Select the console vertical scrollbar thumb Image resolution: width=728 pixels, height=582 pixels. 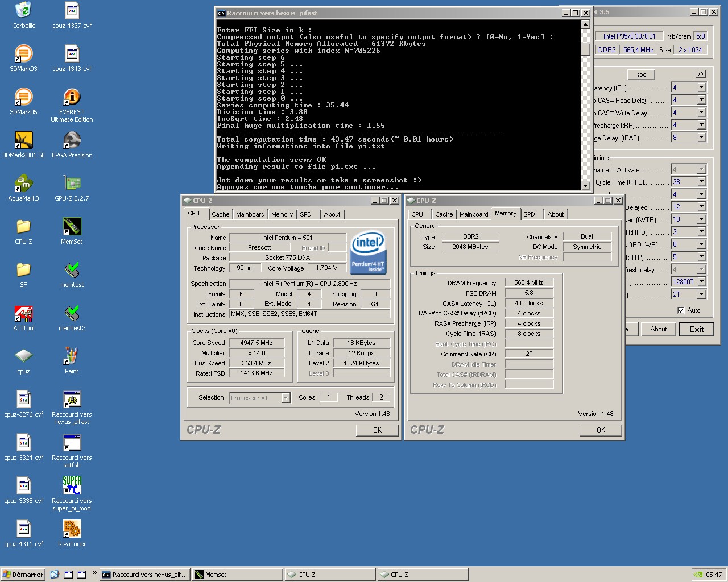point(586,49)
